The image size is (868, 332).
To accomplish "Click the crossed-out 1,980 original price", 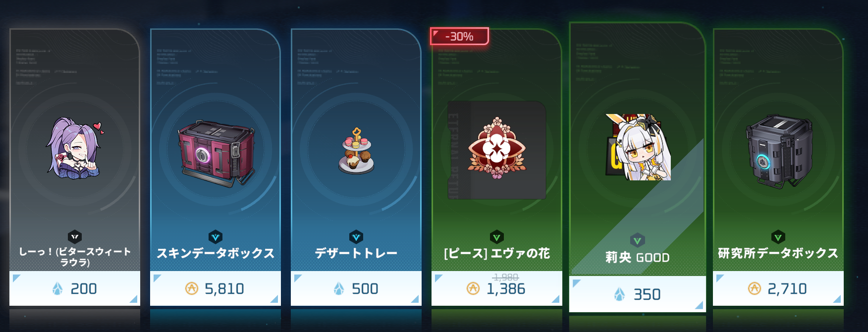I will pyautogui.click(x=506, y=277).
